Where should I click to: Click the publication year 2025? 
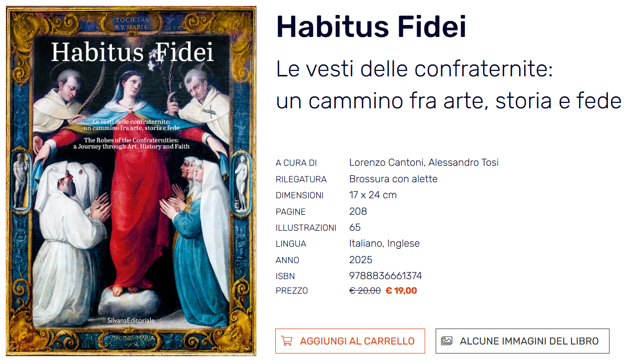(361, 260)
